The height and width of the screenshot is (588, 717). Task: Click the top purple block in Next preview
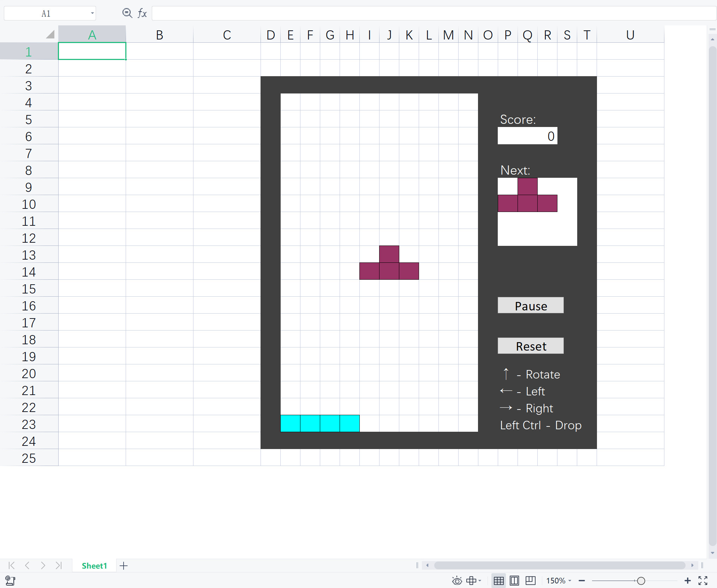coord(528,186)
